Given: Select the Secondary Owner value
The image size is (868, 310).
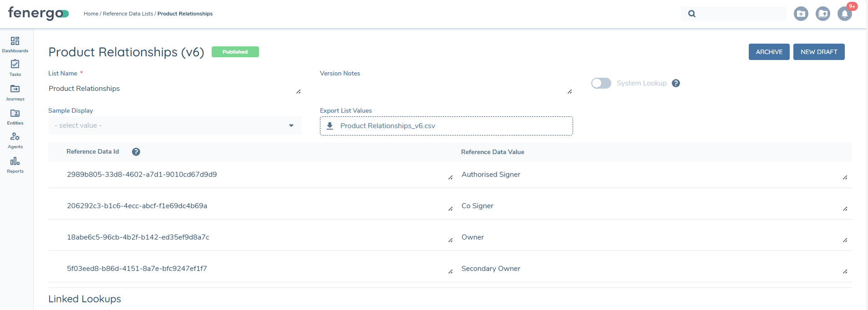Looking at the screenshot, I should (x=491, y=269).
